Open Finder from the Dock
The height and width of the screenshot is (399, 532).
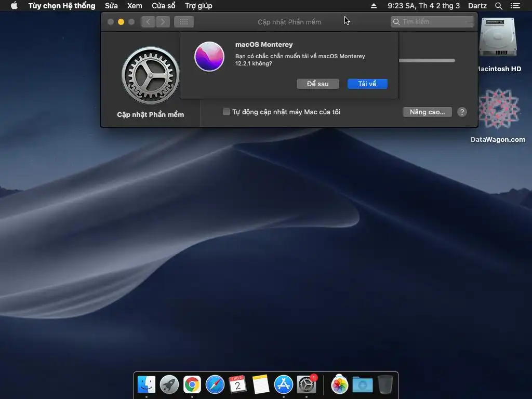(147, 384)
